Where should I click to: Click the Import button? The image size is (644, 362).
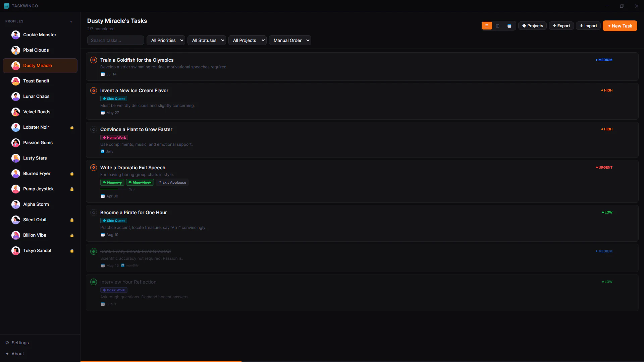coord(588,26)
